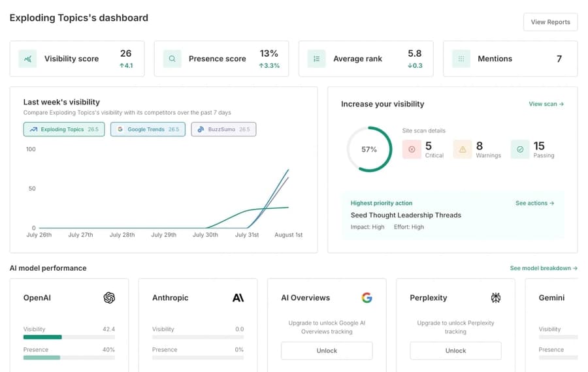Screen dimensions: 588x372
Task: Click the 'AI model performance' heading
Action: pos(48,268)
